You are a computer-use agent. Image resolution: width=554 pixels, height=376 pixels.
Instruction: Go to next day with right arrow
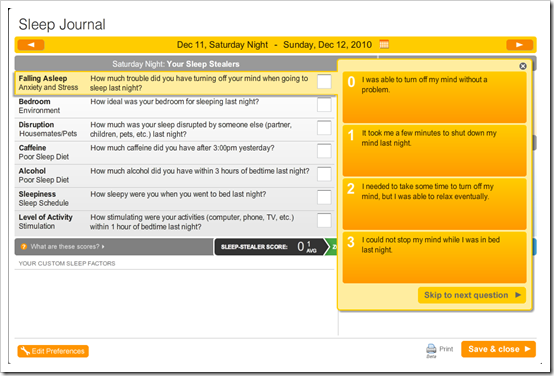[519, 45]
